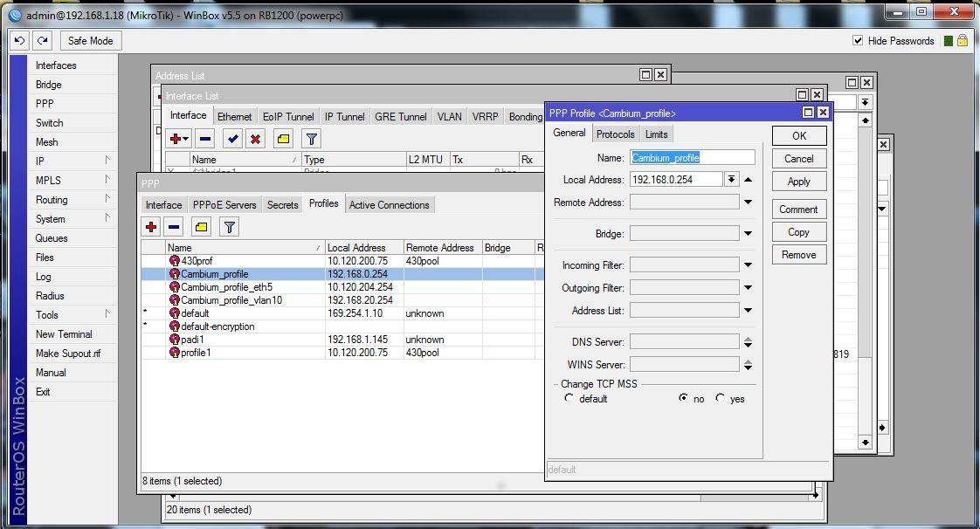The height and width of the screenshot is (529, 980).
Task: Click Cancel in the PPP Profile dialog
Action: pos(799,159)
